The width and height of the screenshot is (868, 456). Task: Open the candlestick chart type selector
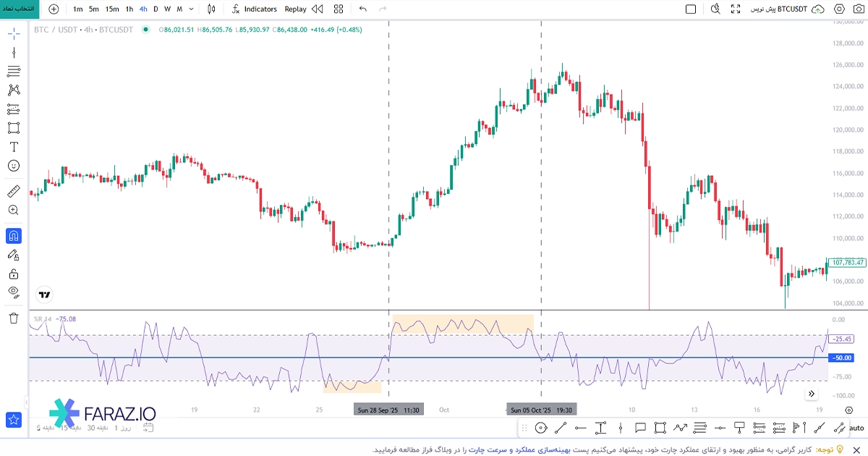click(x=211, y=9)
